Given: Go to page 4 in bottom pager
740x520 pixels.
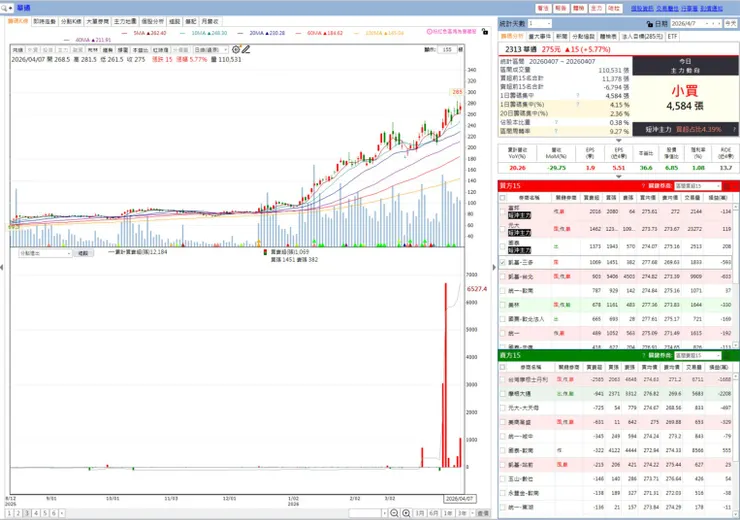Looking at the screenshot, I should pyautogui.click(x=36, y=513).
